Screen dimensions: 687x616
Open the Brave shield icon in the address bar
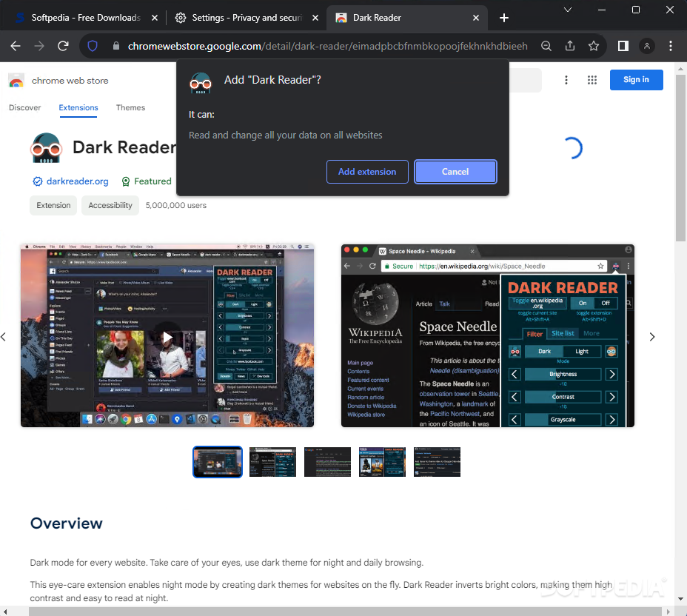[x=93, y=46]
